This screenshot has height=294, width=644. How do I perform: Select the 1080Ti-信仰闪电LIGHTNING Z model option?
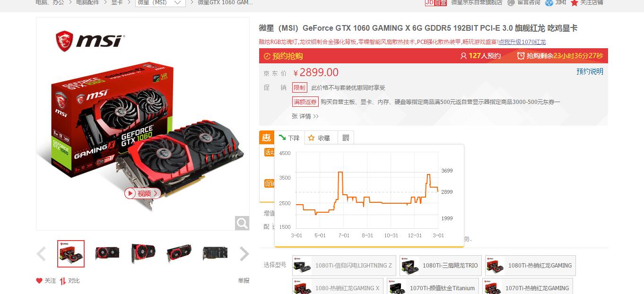(x=344, y=265)
